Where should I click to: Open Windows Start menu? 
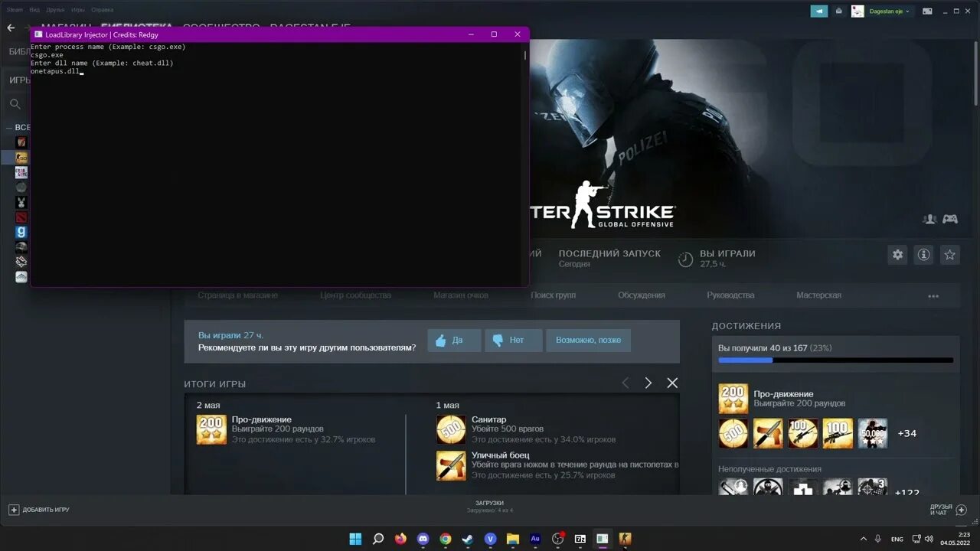[x=355, y=539]
